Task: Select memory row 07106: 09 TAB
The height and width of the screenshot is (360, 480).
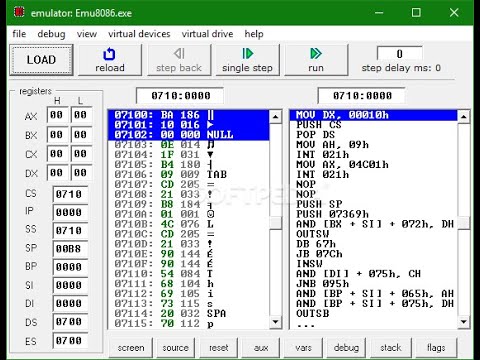Action: tap(189, 174)
